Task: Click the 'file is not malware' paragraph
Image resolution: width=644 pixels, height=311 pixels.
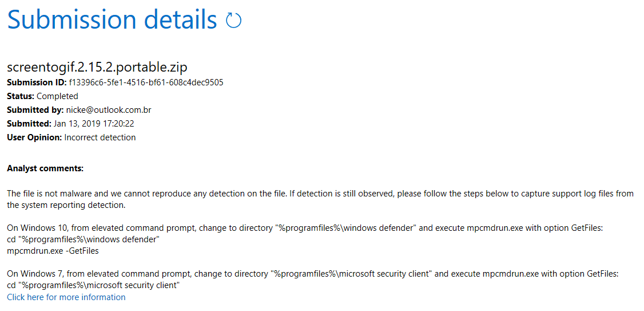Action: pyautogui.click(x=320, y=199)
